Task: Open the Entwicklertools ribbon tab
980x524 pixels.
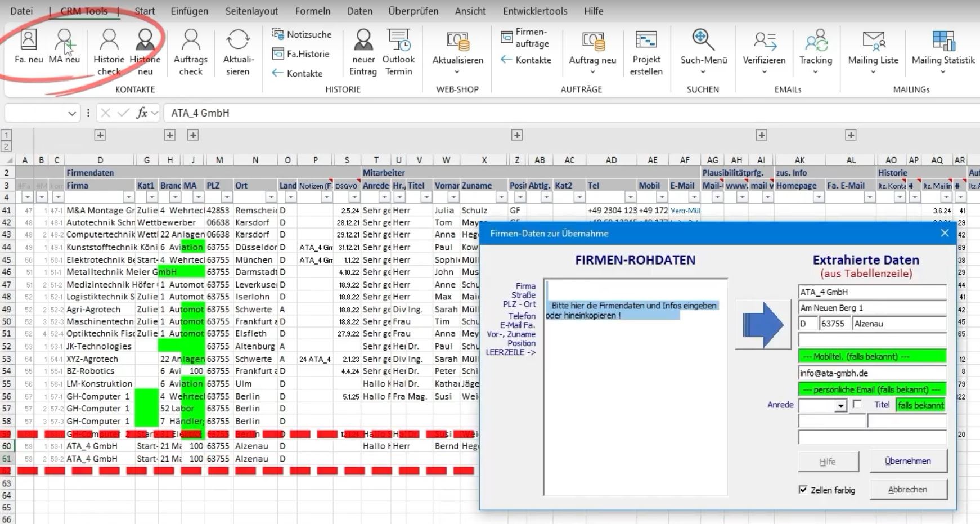Action: (x=535, y=11)
